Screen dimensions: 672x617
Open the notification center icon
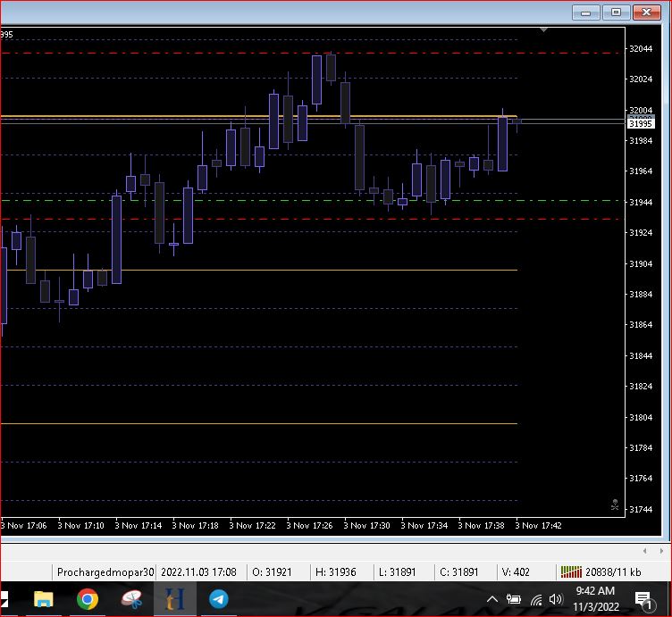point(643,599)
